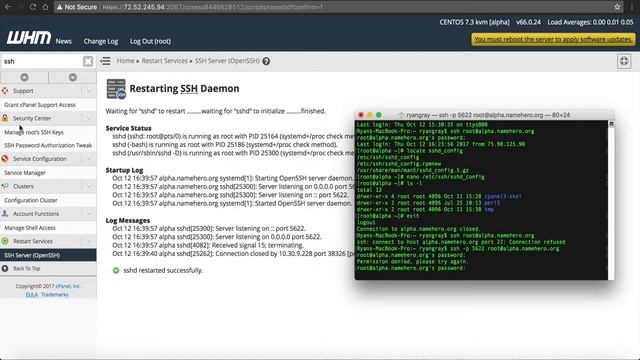Click the Not Secure warning in address bar
Image resolution: width=640 pixels, height=360 pixels.
coord(77,7)
